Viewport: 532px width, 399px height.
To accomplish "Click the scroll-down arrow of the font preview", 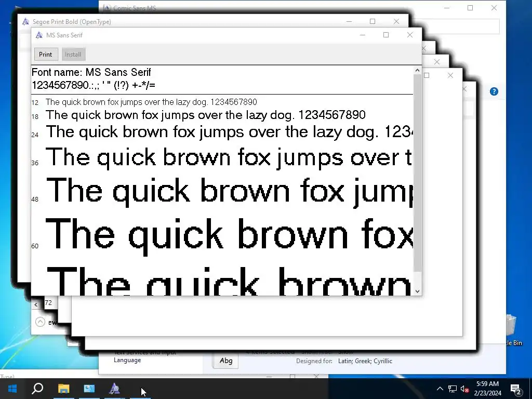I will pyautogui.click(x=417, y=291).
